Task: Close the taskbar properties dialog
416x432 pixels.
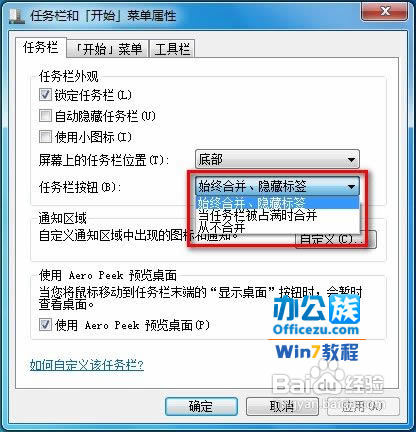Action: coord(384,12)
